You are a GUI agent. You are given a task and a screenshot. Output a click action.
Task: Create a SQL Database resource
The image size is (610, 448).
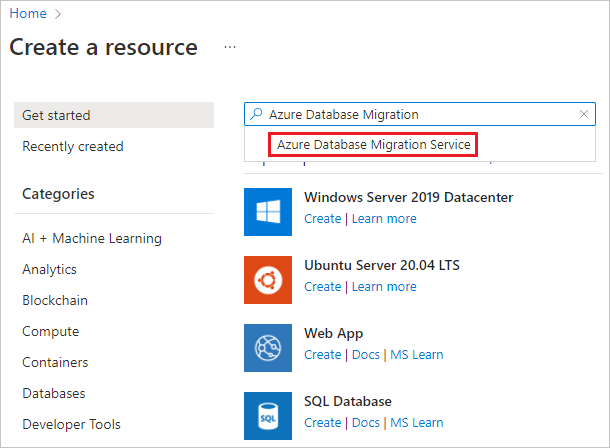tap(322, 423)
